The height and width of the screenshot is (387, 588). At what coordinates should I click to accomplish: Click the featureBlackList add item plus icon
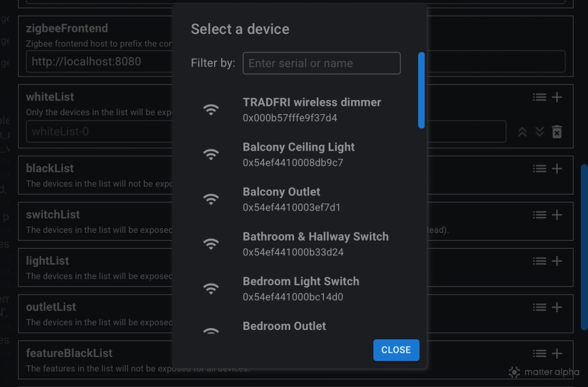[x=557, y=353]
